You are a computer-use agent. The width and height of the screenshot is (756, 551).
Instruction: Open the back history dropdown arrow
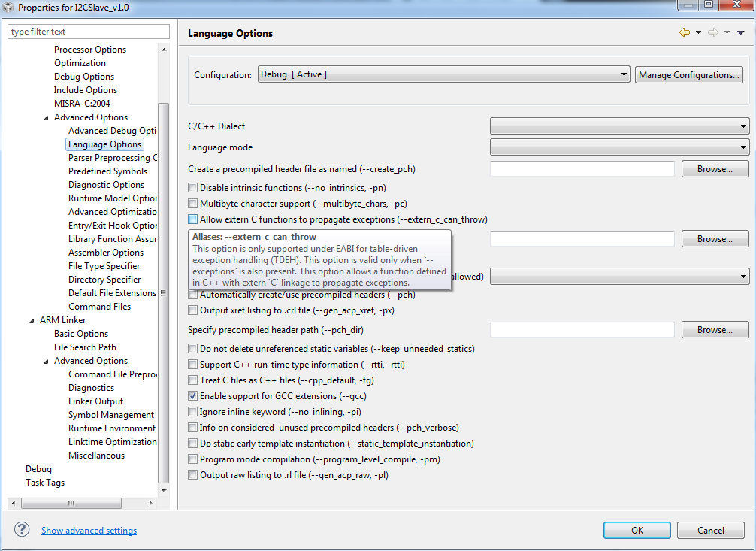tap(698, 32)
